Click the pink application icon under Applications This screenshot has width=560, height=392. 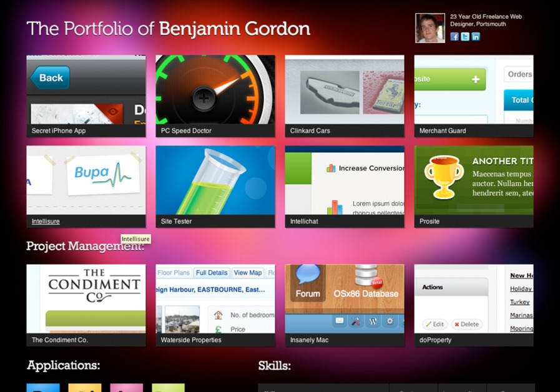(127, 388)
